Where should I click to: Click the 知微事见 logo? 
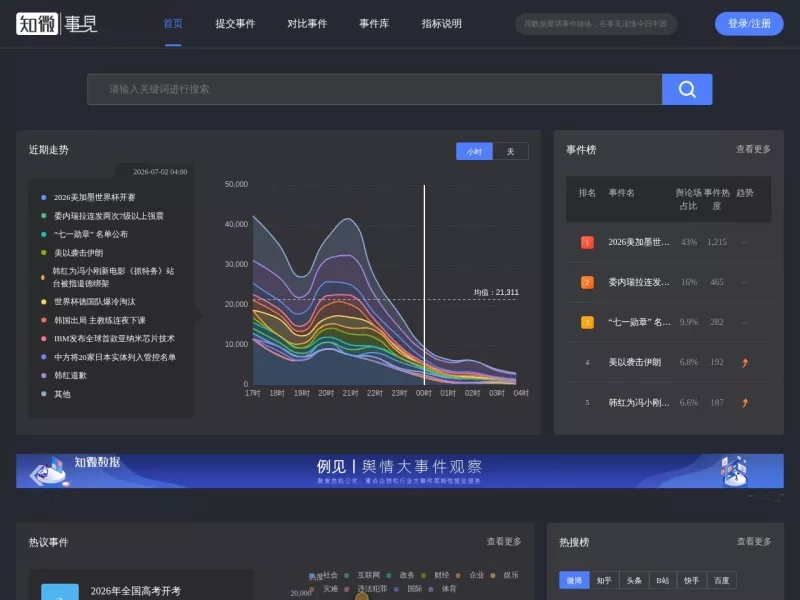tap(57, 23)
